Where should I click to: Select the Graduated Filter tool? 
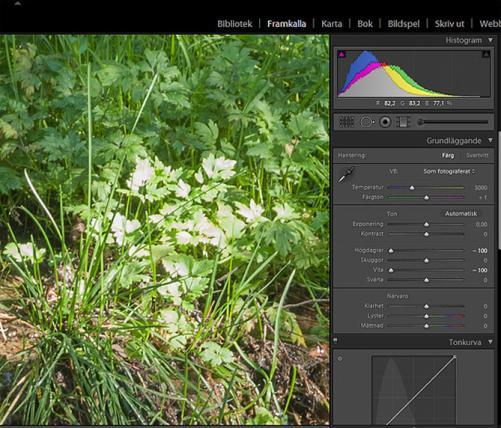403,122
